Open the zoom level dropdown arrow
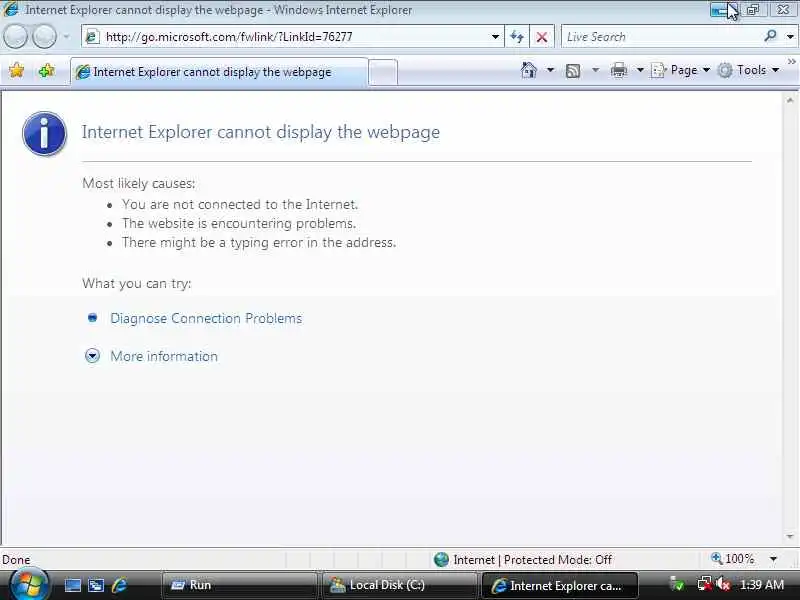The image size is (800, 600). click(773, 559)
